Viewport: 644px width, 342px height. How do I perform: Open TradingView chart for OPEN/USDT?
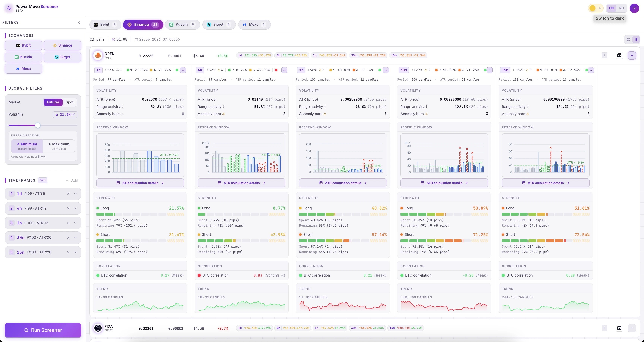tap(619, 55)
